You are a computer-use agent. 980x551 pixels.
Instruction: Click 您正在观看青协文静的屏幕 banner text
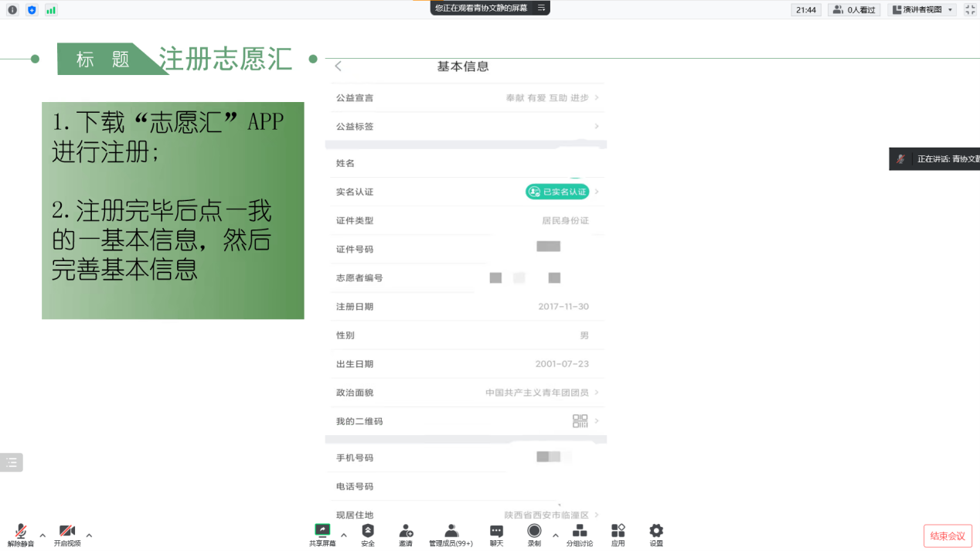[x=481, y=7]
